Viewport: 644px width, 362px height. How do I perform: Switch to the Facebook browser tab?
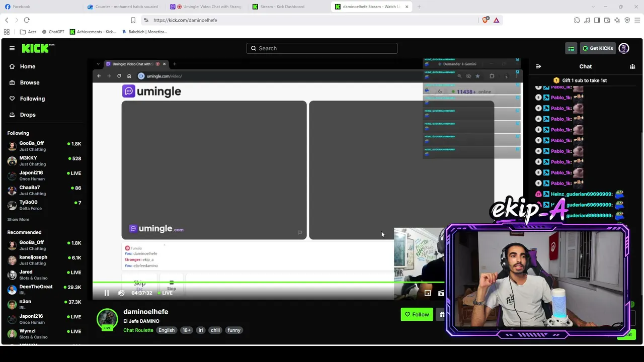tap(40, 7)
